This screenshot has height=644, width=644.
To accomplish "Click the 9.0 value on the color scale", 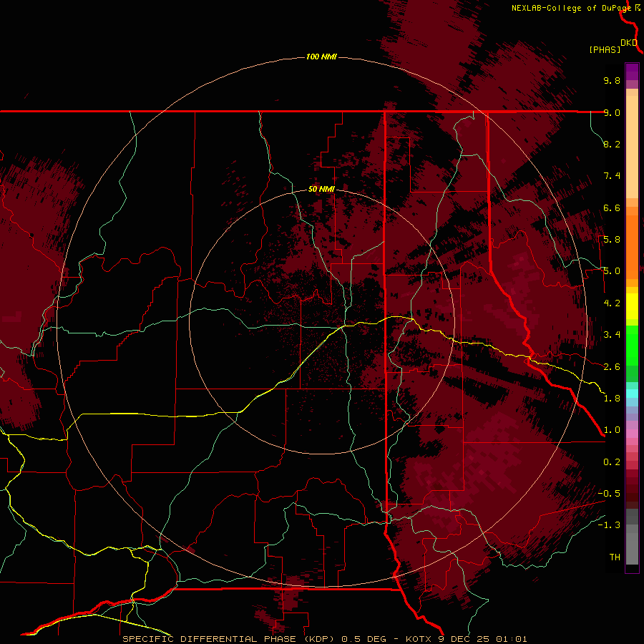I will pyautogui.click(x=612, y=112).
